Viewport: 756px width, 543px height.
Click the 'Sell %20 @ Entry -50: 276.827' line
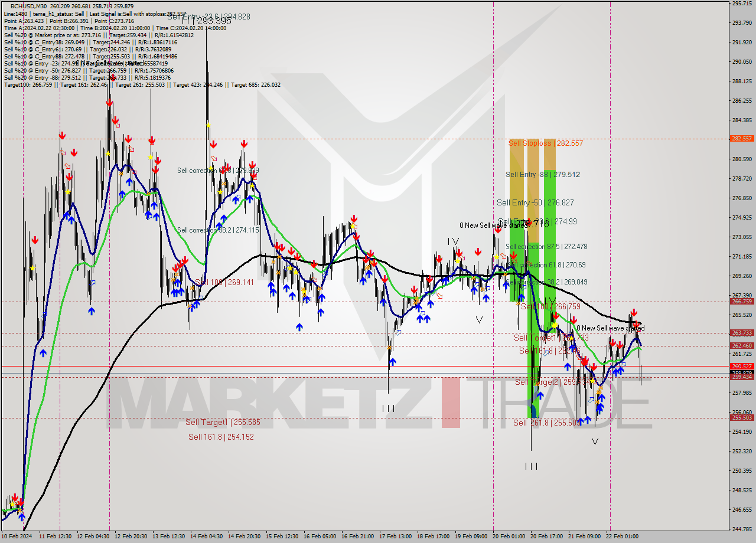[90, 70]
